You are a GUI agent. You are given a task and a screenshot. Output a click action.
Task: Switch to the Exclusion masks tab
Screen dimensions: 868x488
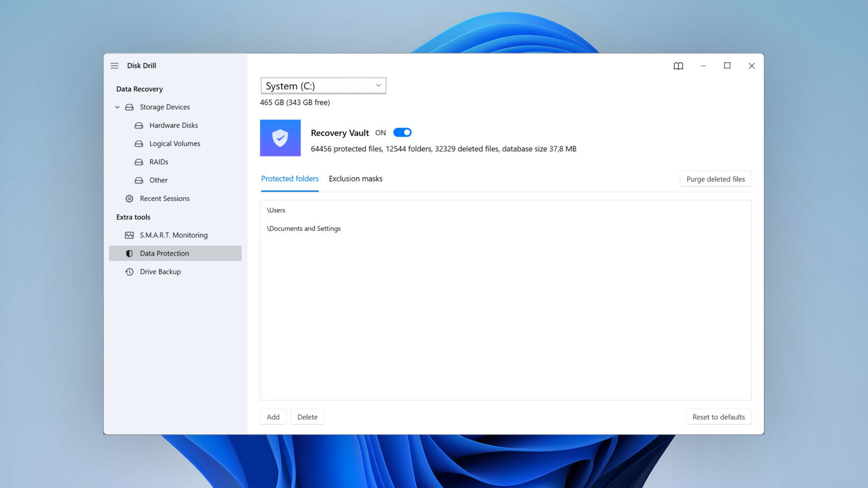coord(355,178)
